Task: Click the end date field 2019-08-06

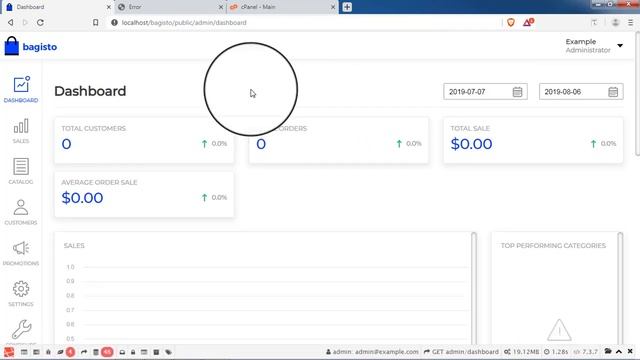Action: (581, 92)
